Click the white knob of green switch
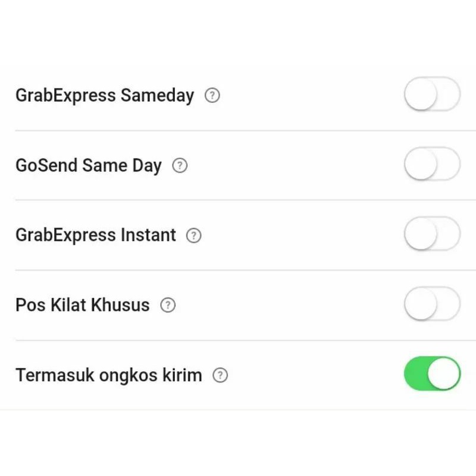This screenshot has width=476, height=476. [444, 374]
